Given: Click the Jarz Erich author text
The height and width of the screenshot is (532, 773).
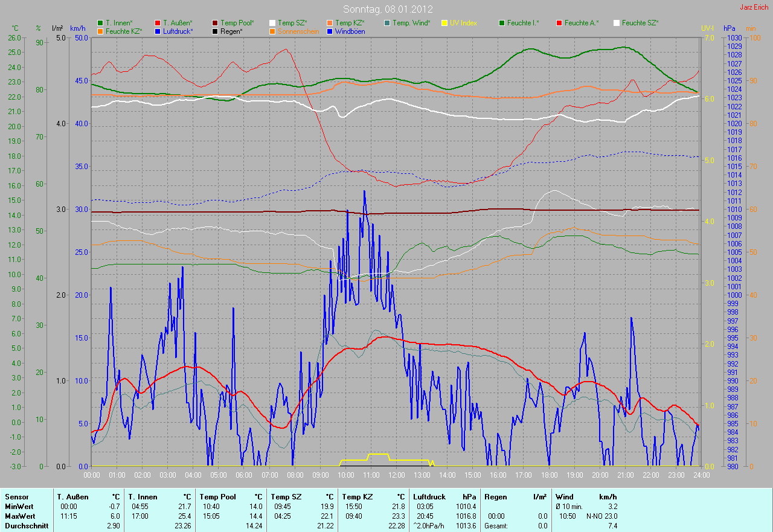Looking at the screenshot, I should [x=754, y=7].
